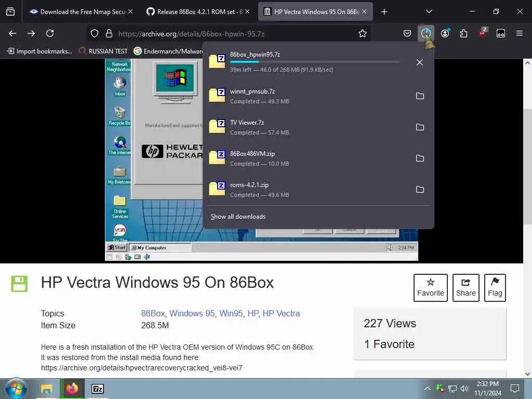Go back to previous page

click(12, 33)
